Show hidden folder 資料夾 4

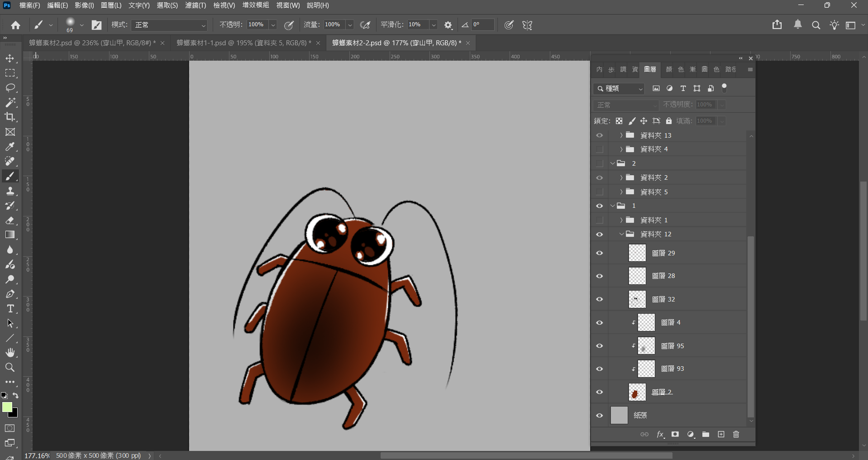pyautogui.click(x=600, y=149)
